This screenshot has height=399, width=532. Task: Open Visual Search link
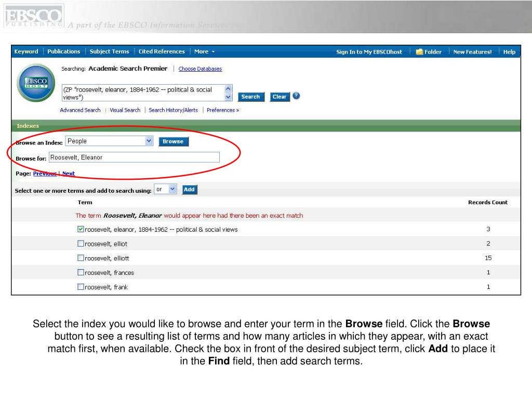tap(125, 110)
